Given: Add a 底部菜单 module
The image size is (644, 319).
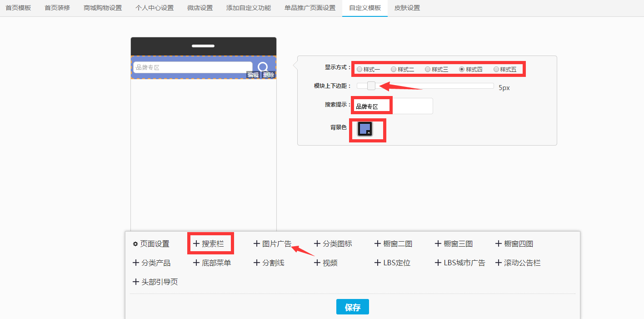Looking at the screenshot, I should click(x=212, y=263).
